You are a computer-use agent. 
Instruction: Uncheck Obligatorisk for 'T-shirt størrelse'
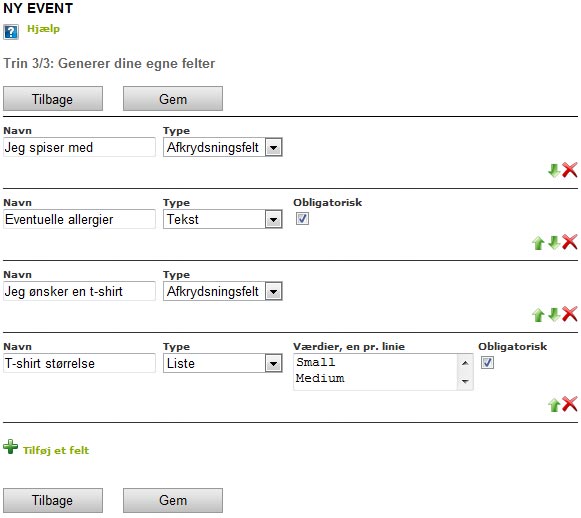[x=487, y=362]
